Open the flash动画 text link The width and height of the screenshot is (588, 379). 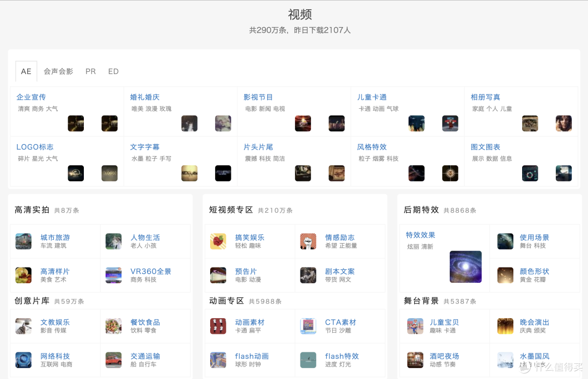click(252, 356)
